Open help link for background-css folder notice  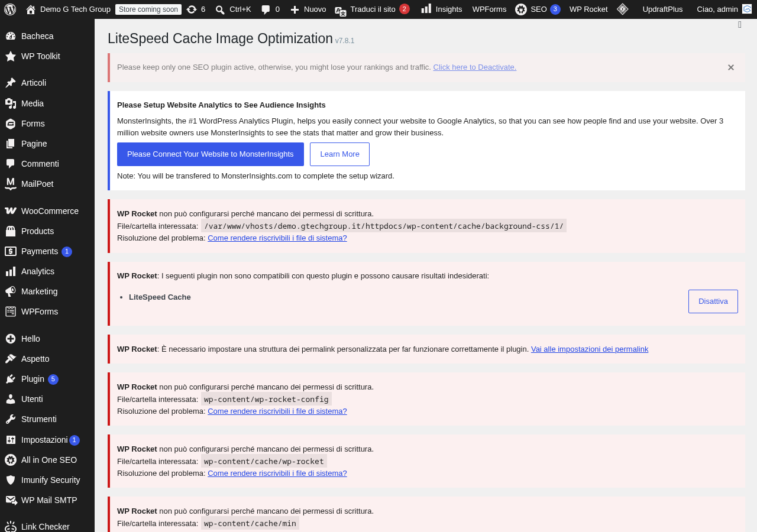point(277,238)
